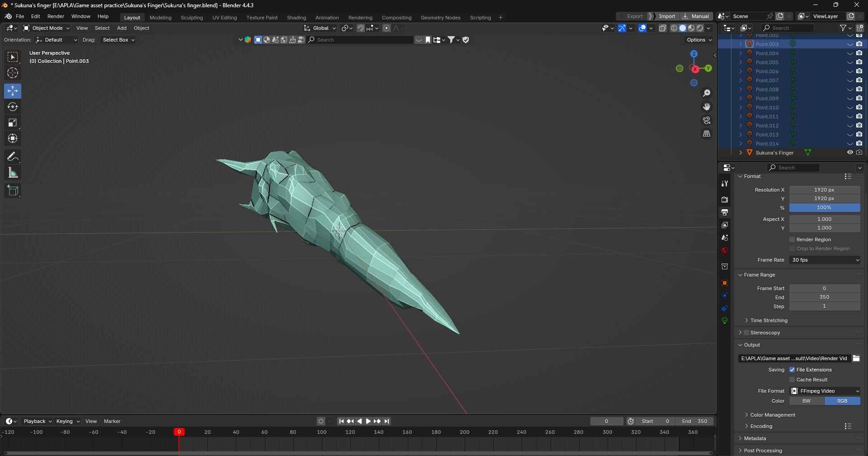This screenshot has height=456, width=868.
Task: Toggle X-ray display
Action: 663,28
